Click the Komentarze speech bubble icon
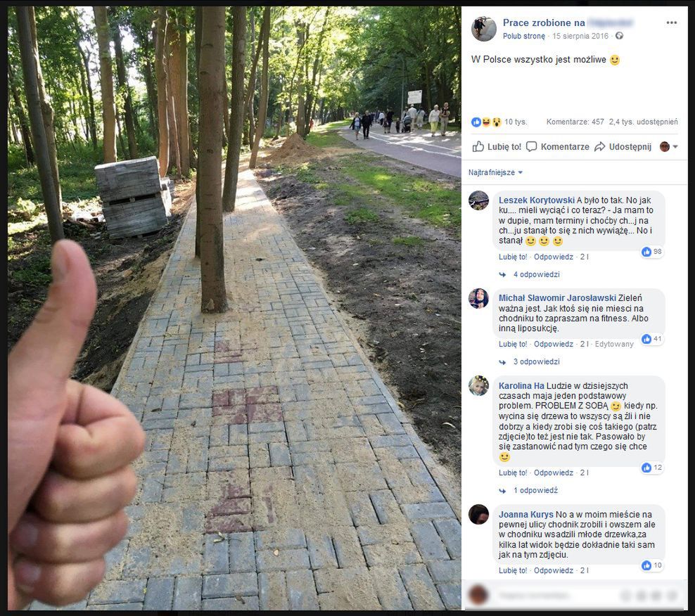The image size is (695, 616). click(x=531, y=147)
